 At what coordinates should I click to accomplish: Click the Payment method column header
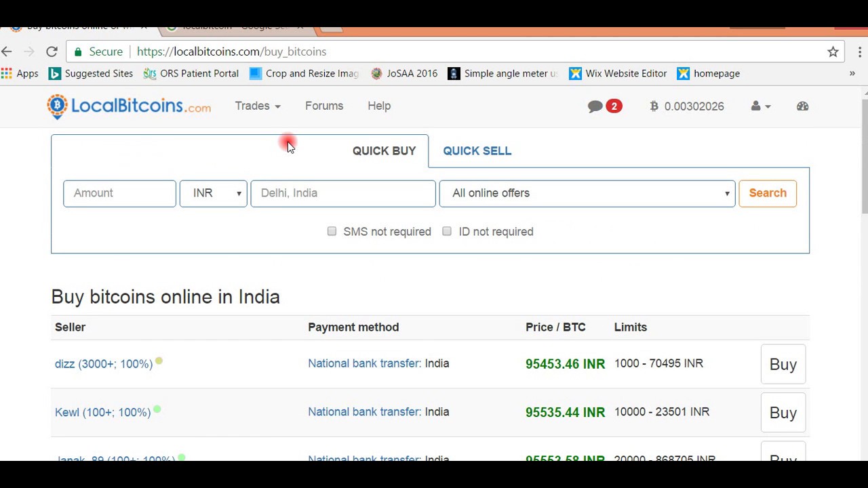coord(353,327)
